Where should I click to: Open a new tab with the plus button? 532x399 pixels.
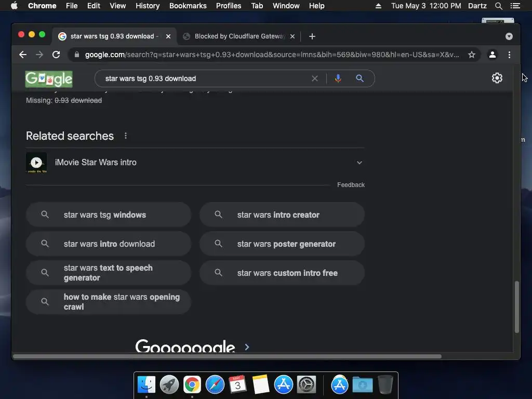pos(312,36)
